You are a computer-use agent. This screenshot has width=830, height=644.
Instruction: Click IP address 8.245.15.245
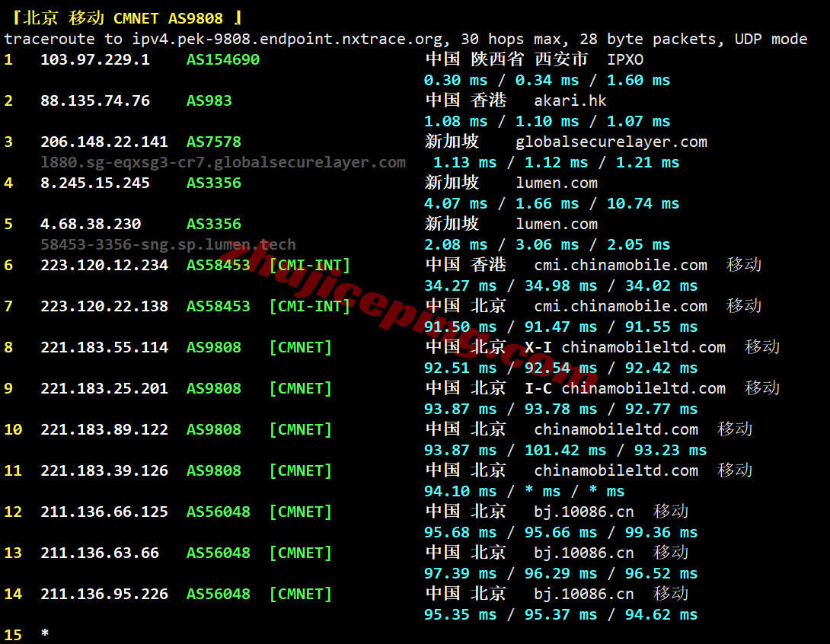(95, 183)
